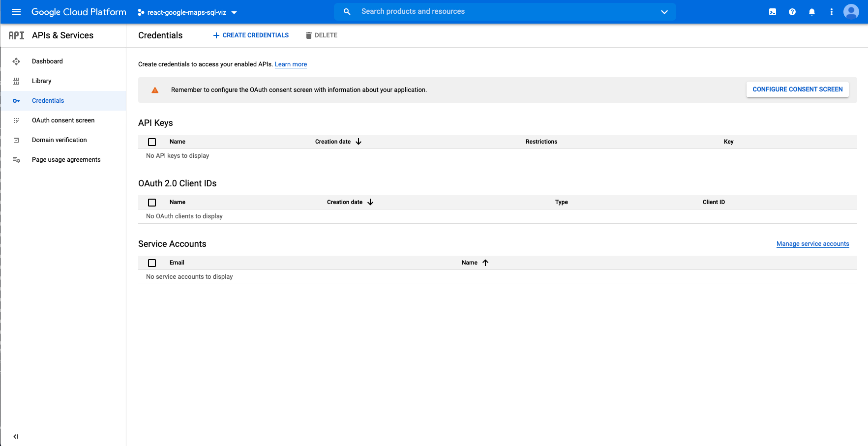
Task: Click the Restrictions column header
Action: (x=541, y=142)
